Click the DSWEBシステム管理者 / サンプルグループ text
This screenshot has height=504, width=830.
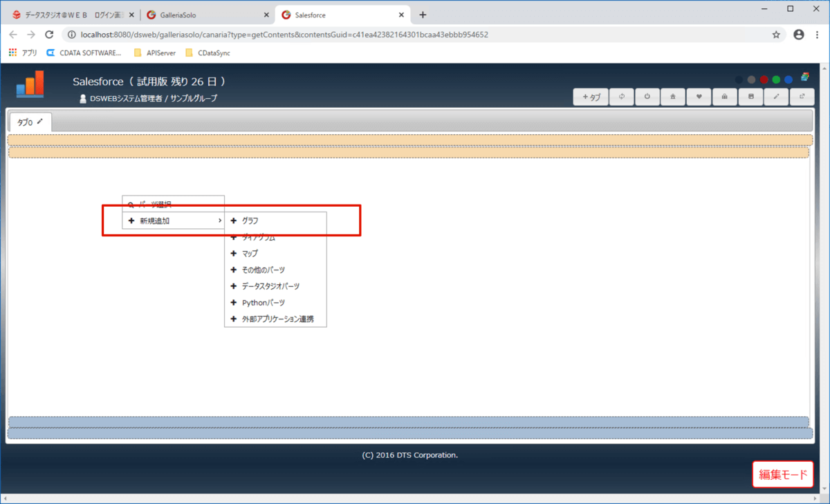click(x=154, y=98)
